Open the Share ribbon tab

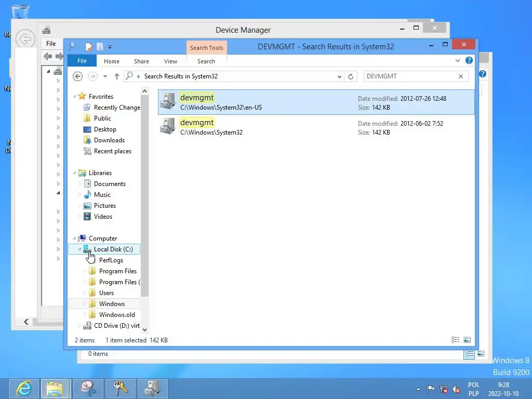pos(141,61)
